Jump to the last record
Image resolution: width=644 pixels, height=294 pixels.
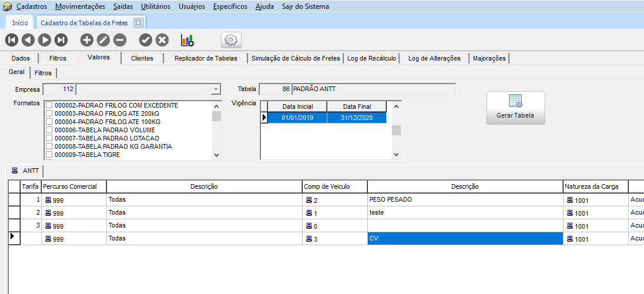61,40
